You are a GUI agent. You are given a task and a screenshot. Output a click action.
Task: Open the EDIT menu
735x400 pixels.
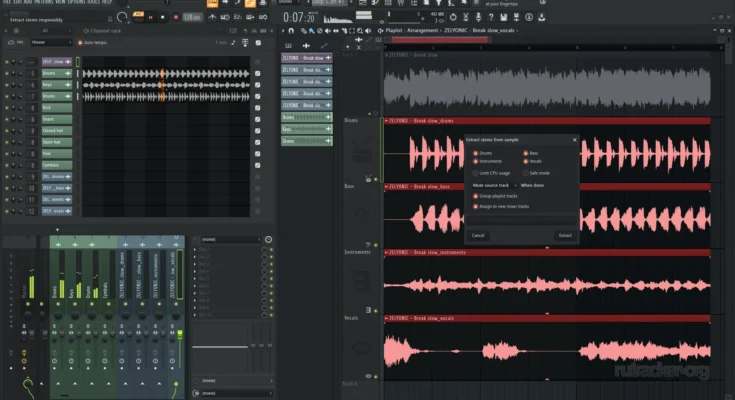pos(17,2)
